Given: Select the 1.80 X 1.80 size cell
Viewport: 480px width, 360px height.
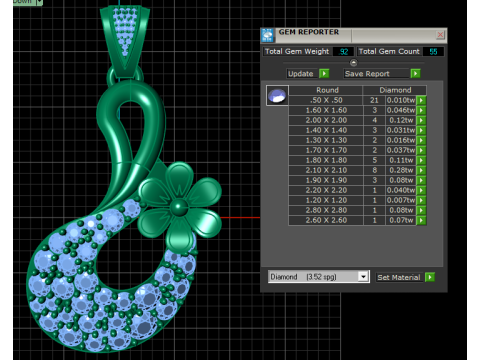Looking at the screenshot, I should click(x=326, y=160).
